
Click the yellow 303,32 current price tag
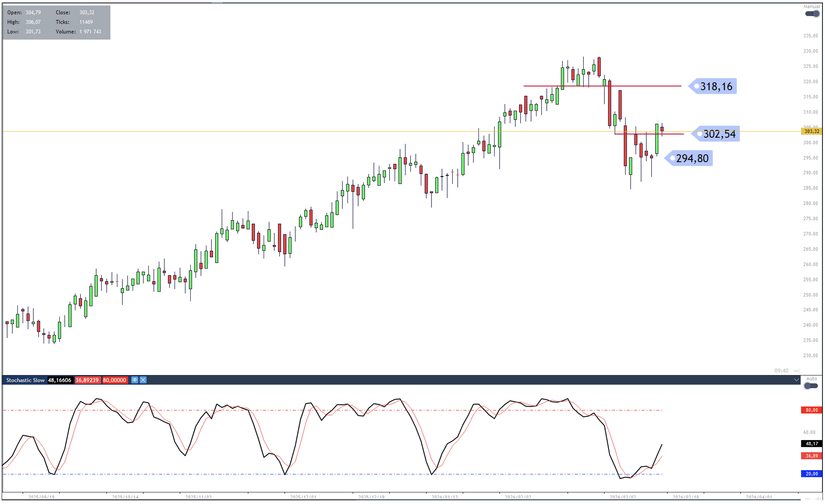[811, 131]
